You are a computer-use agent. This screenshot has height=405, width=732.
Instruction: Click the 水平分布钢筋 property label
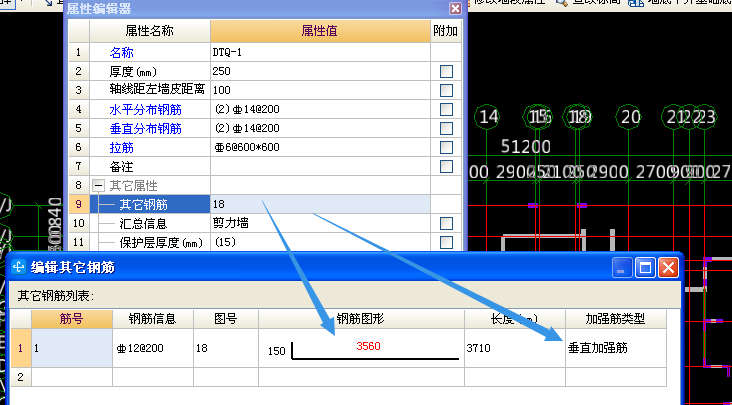click(x=146, y=110)
